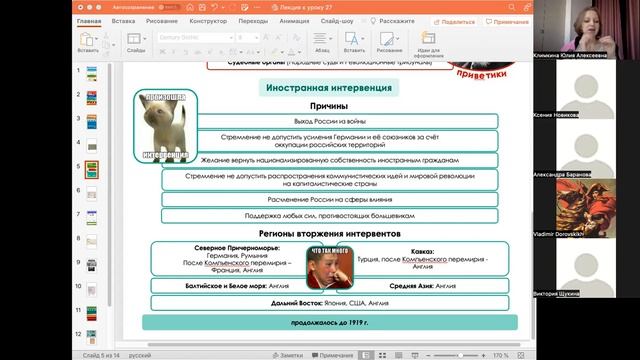
Task: Select slide 9 thumbnail
Action: click(x=91, y=265)
